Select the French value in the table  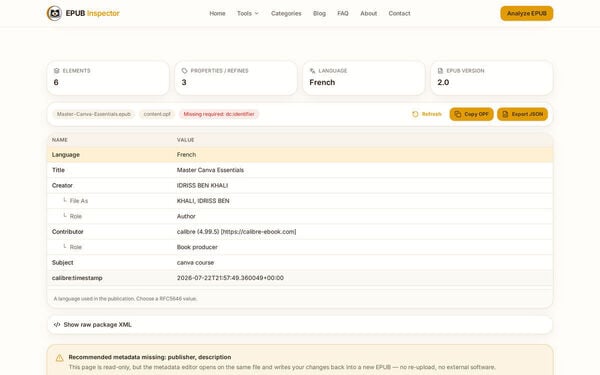pyautogui.click(x=186, y=155)
